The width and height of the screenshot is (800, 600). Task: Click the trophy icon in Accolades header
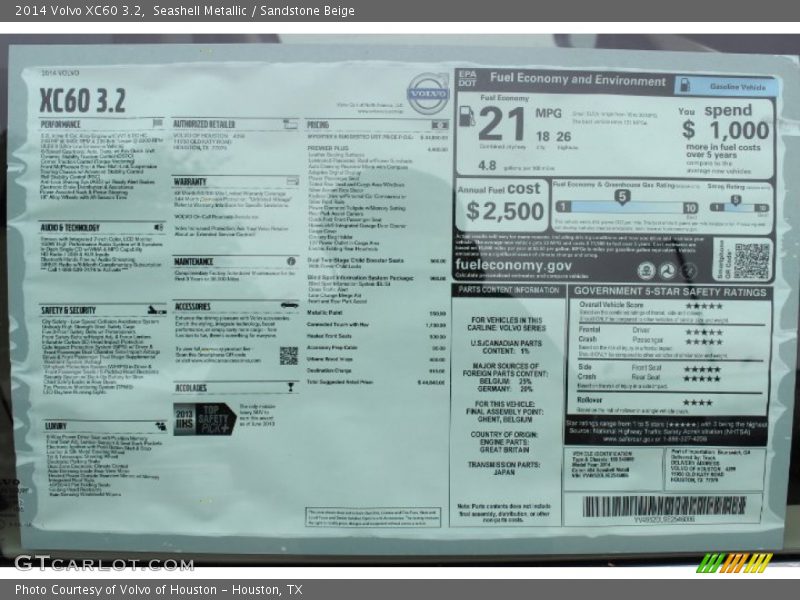[x=290, y=387]
